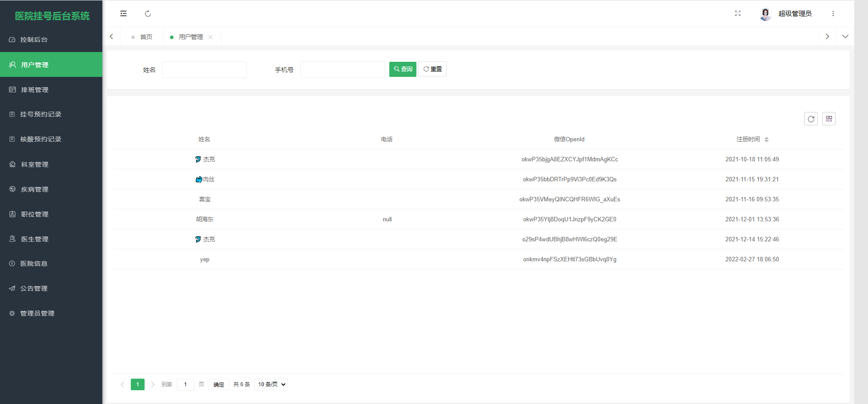868x404 pixels.
Task: Open 排班管理 in sidebar
Action: click(51, 89)
